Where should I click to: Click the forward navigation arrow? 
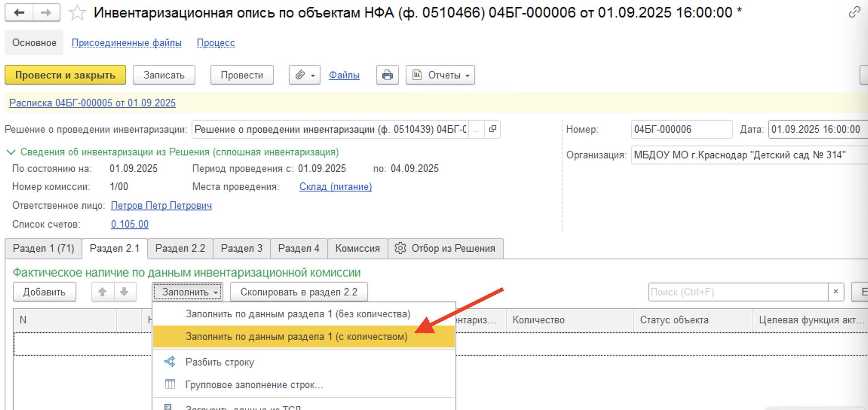click(x=46, y=13)
